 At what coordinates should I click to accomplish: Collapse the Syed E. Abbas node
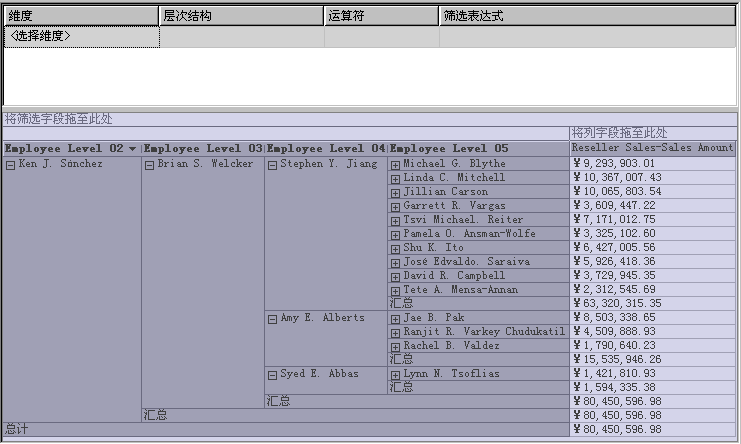(x=271, y=375)
